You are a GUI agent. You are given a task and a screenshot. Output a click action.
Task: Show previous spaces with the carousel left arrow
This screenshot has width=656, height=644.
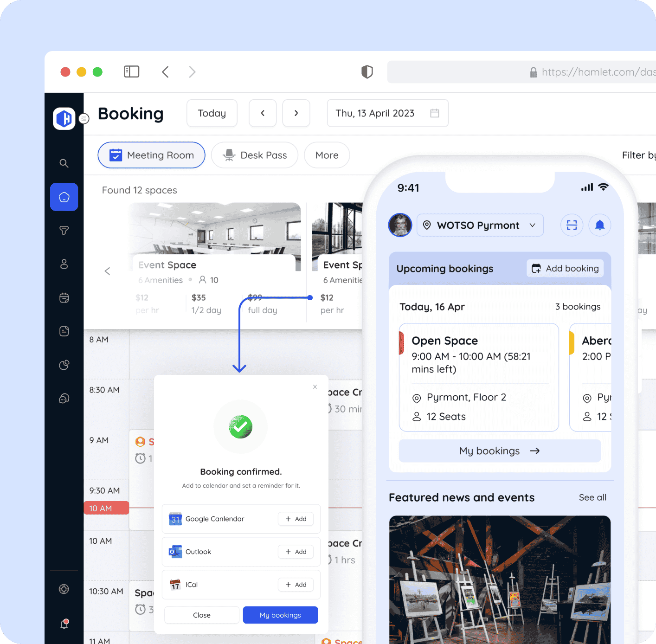coord(107,271)
